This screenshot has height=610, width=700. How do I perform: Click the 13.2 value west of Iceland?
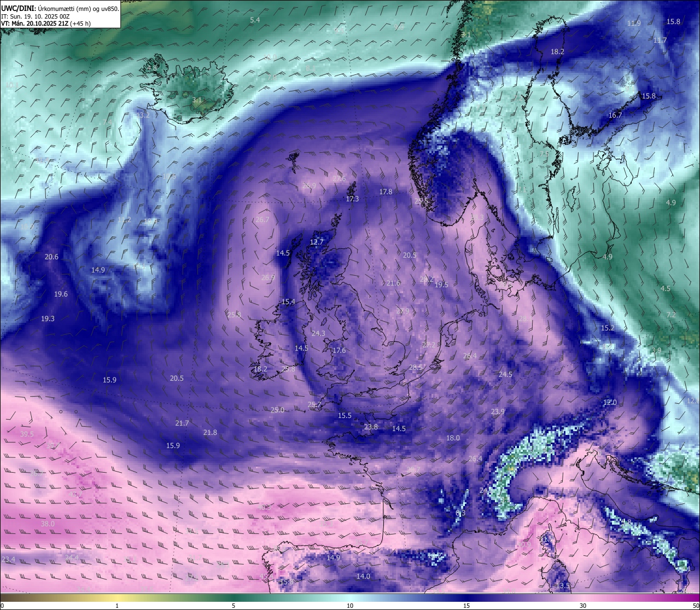tap(143, 115)
